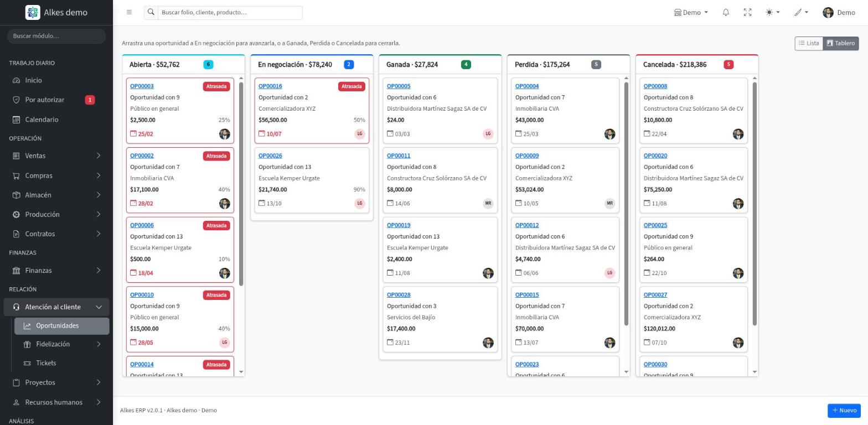
Task: Expand the Compras module
Action: click(x=56, y=175)
